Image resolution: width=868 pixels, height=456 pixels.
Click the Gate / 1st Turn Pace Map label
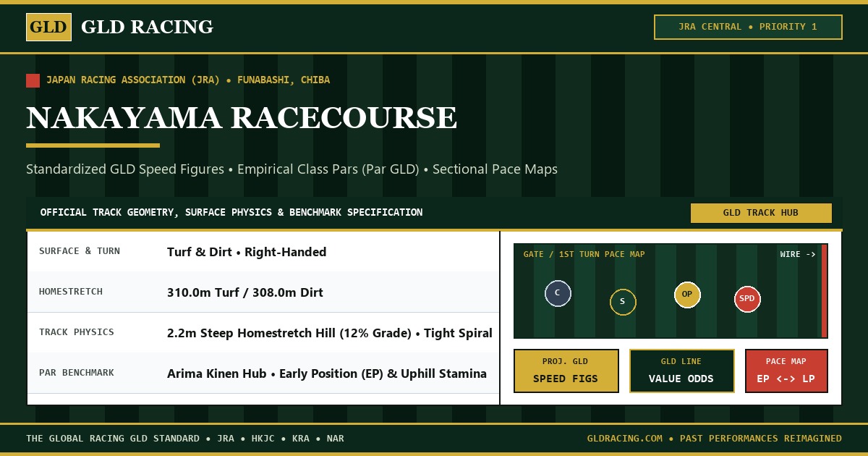click(x=584, y=255)
